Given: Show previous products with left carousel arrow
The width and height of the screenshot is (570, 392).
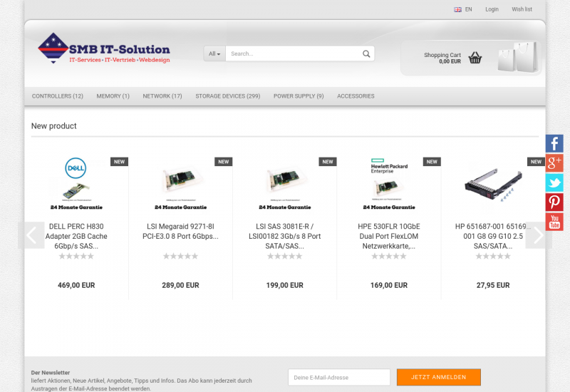Looking at the screenshot, I should [31, 235].
